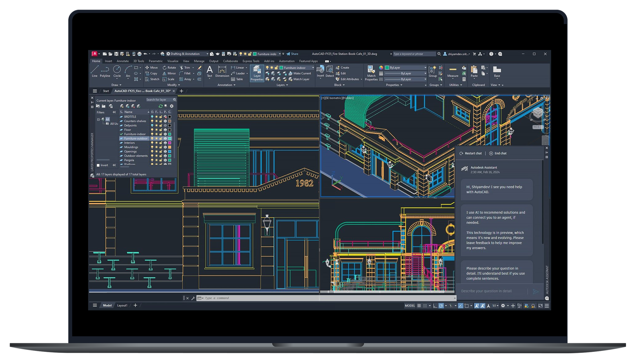
Task: Open the ByLayer color dropdown
Action: click(x=425, y=68)
